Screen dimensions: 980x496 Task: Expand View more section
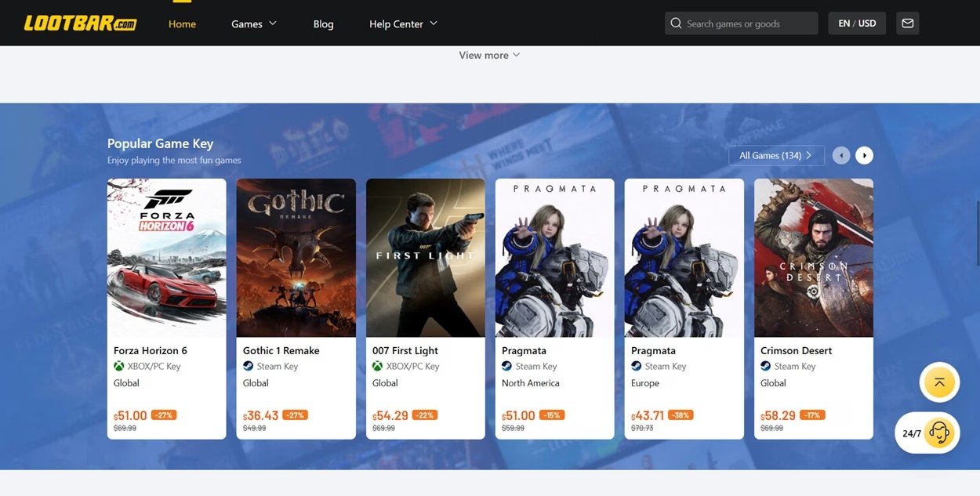[489, 56]
